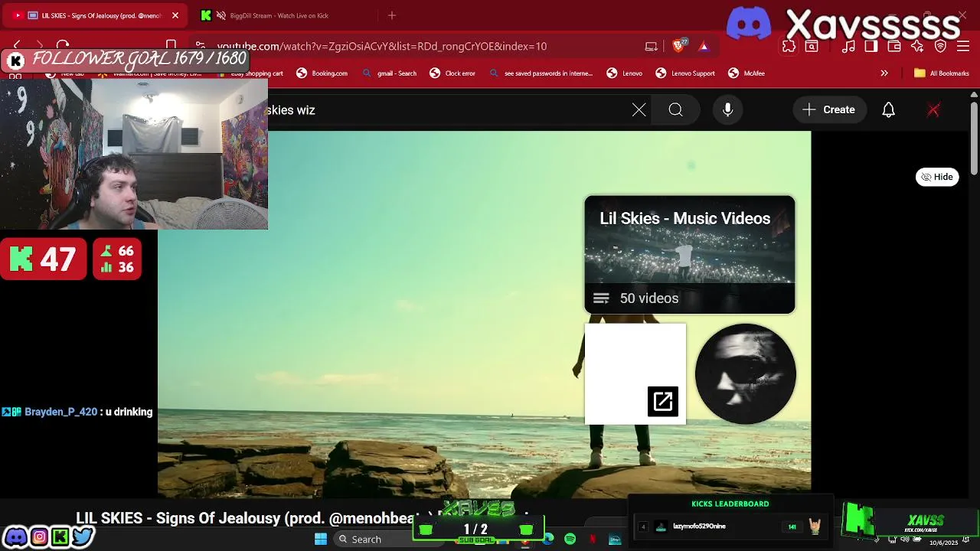Open the gmail - Search bookmark
This screenshot has width=980, height=551.
point(389,73)
